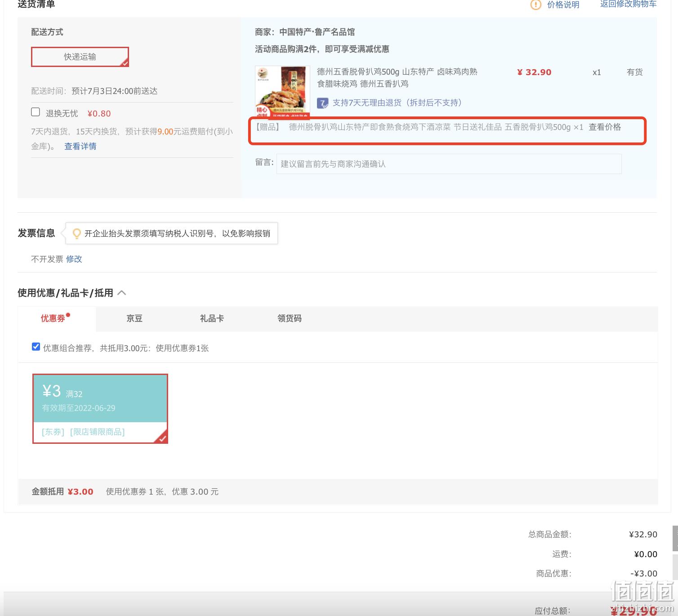Select the ¥3 满32 coupon card
Screen dimensions: 678x616
tap(100, 409)
